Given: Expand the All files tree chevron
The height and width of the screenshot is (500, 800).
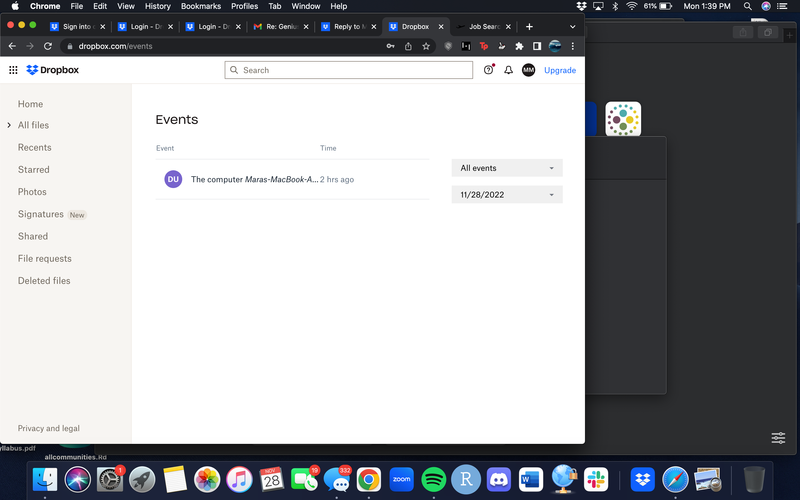Looking at the screenshot, I should tap(9, 125).
